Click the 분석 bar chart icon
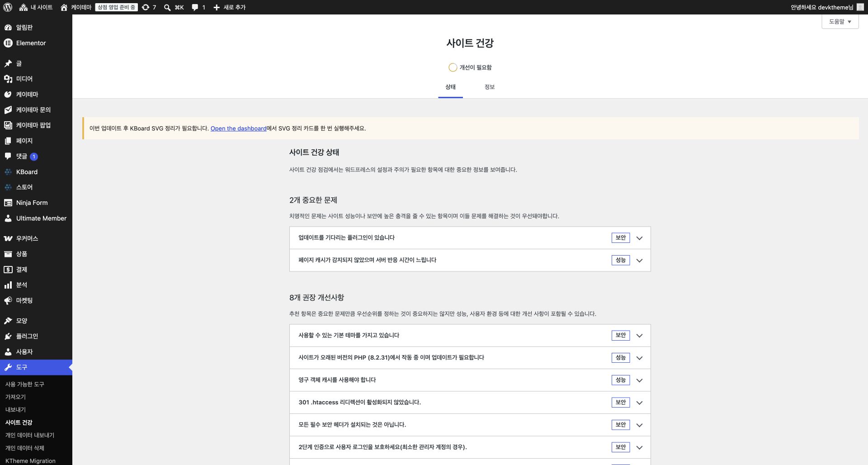 pyautogui.click(x=8, y=285)
